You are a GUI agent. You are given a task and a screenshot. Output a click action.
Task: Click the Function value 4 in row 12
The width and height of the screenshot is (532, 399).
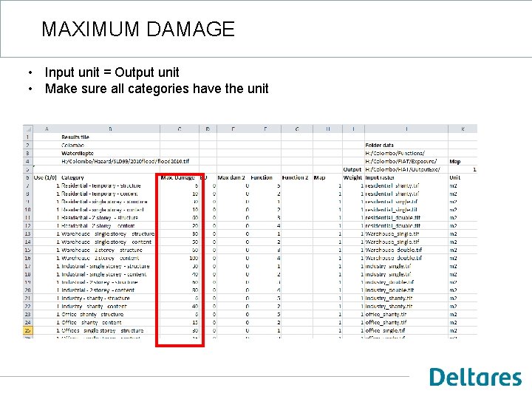point(279,226)
